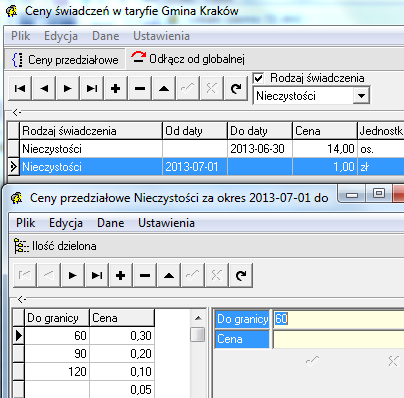Refresh data in Ceny przedziałowe window

click(x=241, y=275)
